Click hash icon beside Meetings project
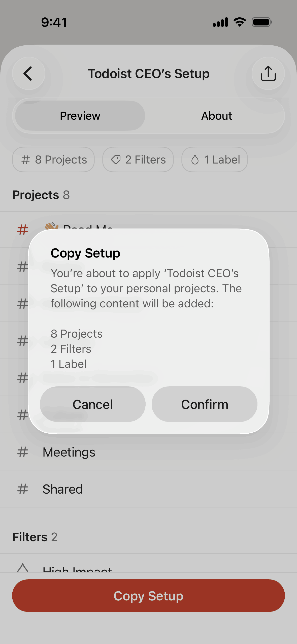The height and width of the screenshot is (644, 297). pos(23,452)
